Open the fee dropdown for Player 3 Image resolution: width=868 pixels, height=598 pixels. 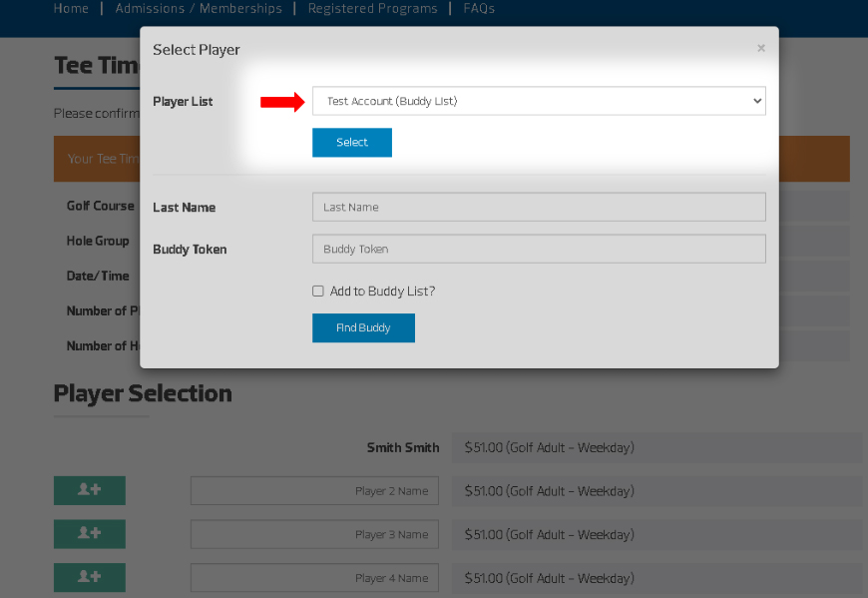(x=656, y=535)
